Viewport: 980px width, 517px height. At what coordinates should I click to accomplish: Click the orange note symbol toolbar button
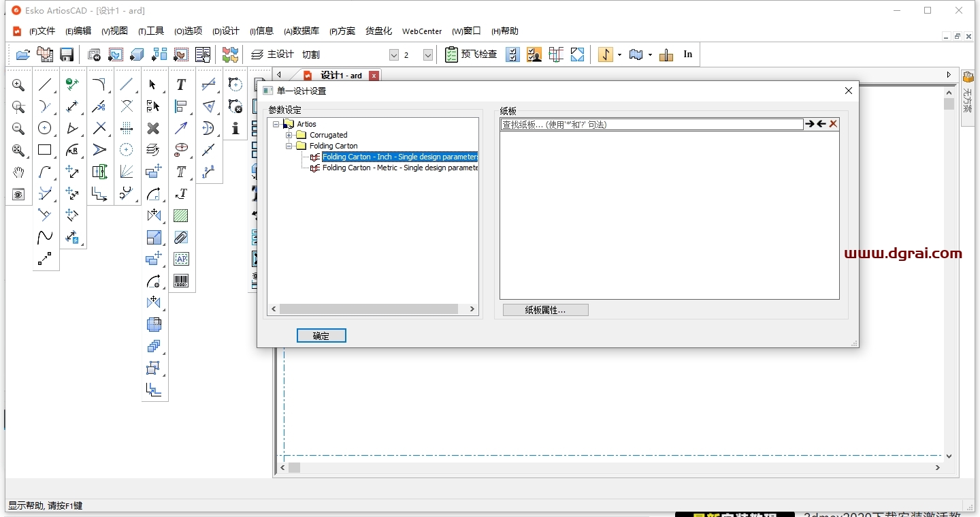[x=606, y=54]
